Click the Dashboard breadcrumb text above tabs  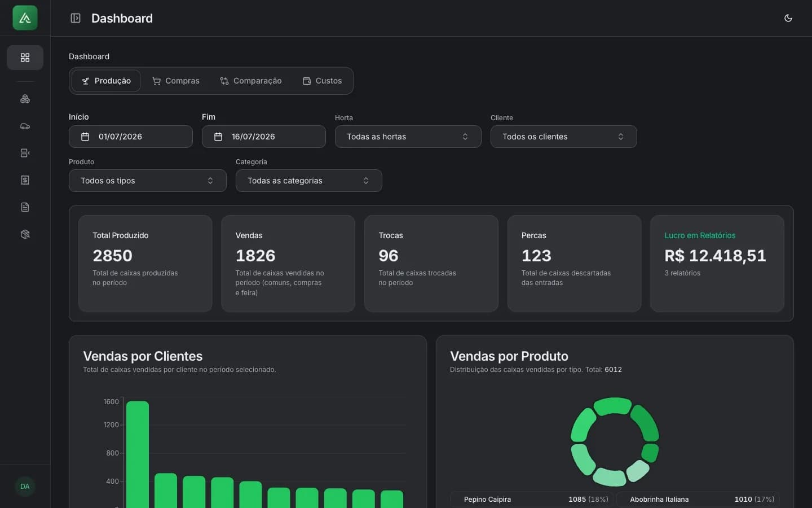89,56
